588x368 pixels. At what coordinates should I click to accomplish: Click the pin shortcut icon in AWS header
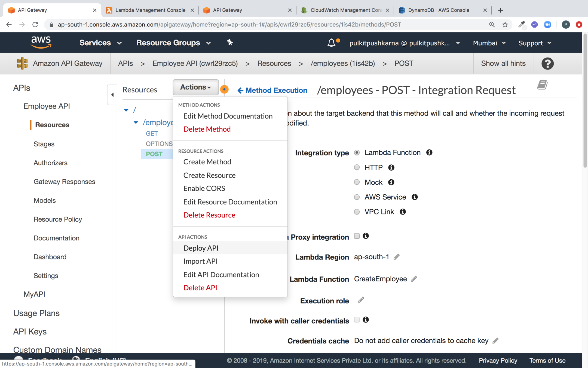click(230, 43)
